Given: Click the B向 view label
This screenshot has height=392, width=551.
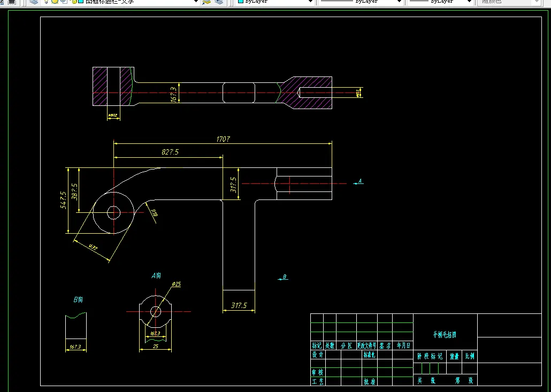Looking at the screenshot, I should 78,299.
